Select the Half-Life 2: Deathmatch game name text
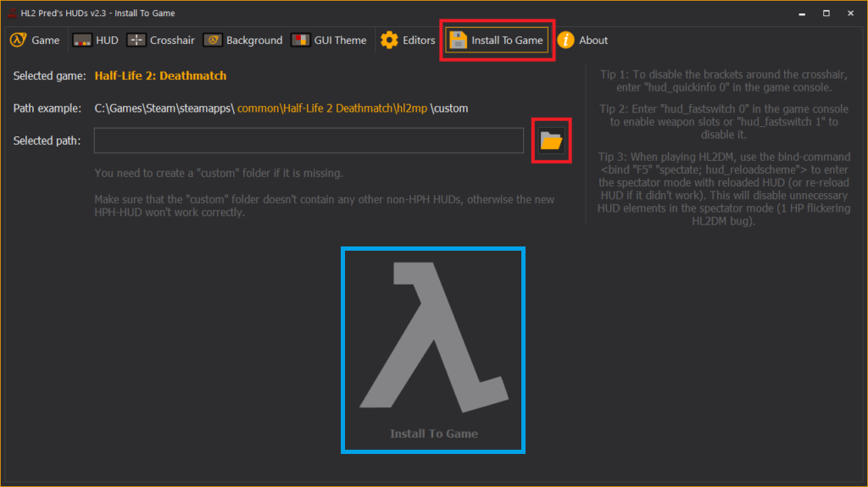 pos(160,76)
